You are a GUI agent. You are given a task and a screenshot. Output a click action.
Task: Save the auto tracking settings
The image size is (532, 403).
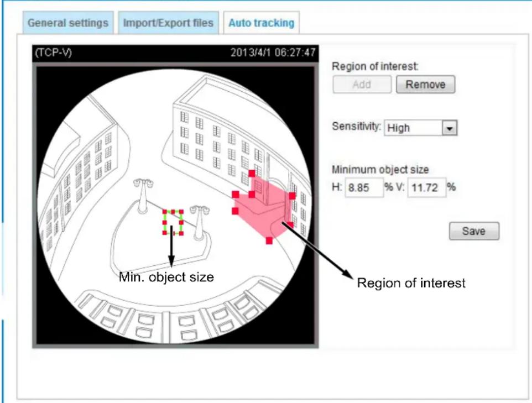474,231
